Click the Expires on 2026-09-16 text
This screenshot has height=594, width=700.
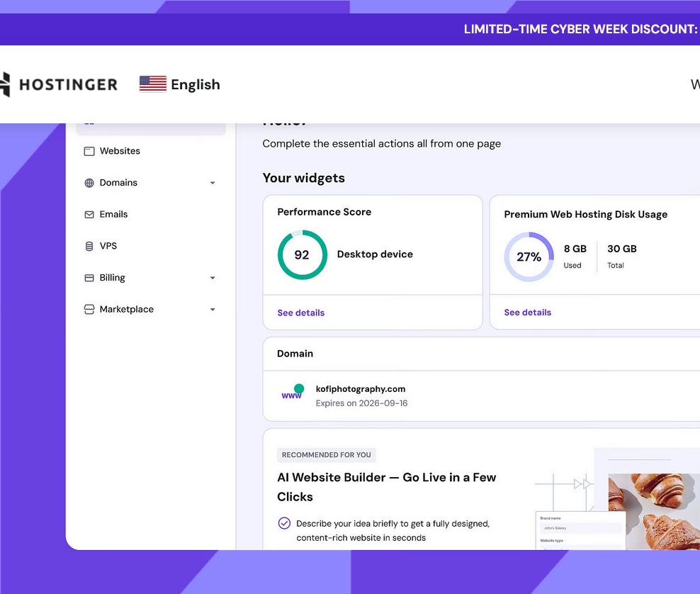tap(361, 403)
